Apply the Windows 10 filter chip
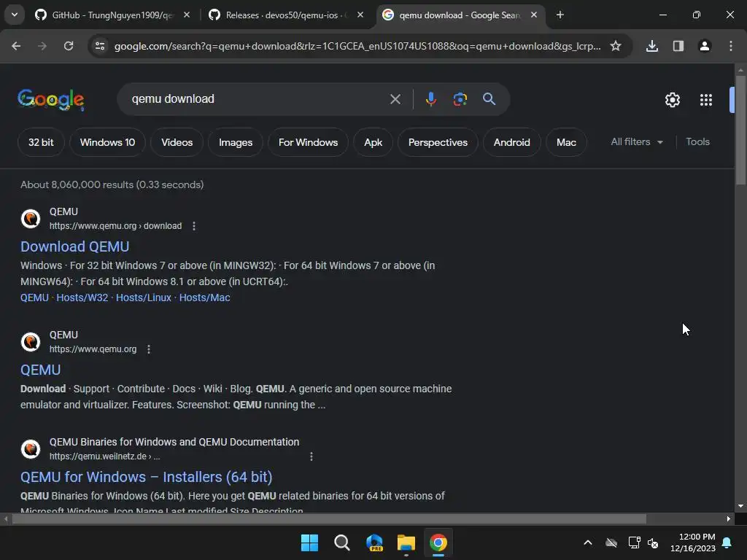 (x=108, y=142)
